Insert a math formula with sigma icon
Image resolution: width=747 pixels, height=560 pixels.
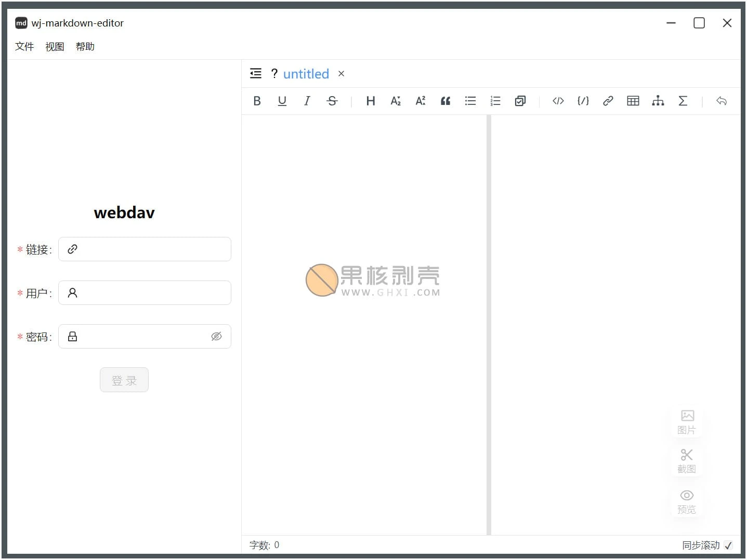pyautogui.click(x=683, y=101)
